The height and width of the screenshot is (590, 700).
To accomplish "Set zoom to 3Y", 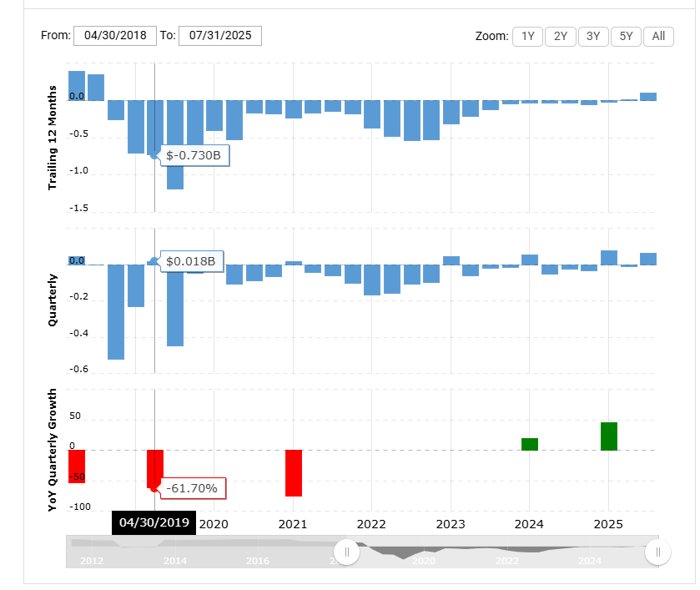I will point(593,36).
